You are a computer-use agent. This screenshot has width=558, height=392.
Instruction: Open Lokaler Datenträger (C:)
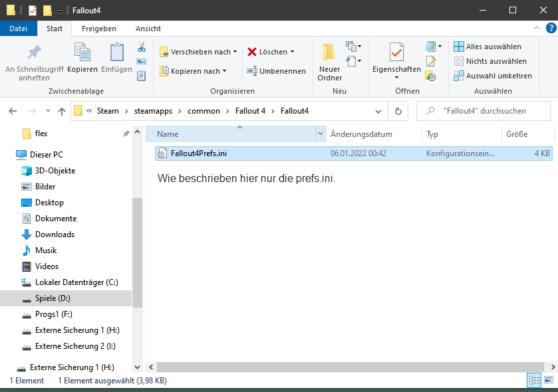pyautogui.click(x=76, y=282)
